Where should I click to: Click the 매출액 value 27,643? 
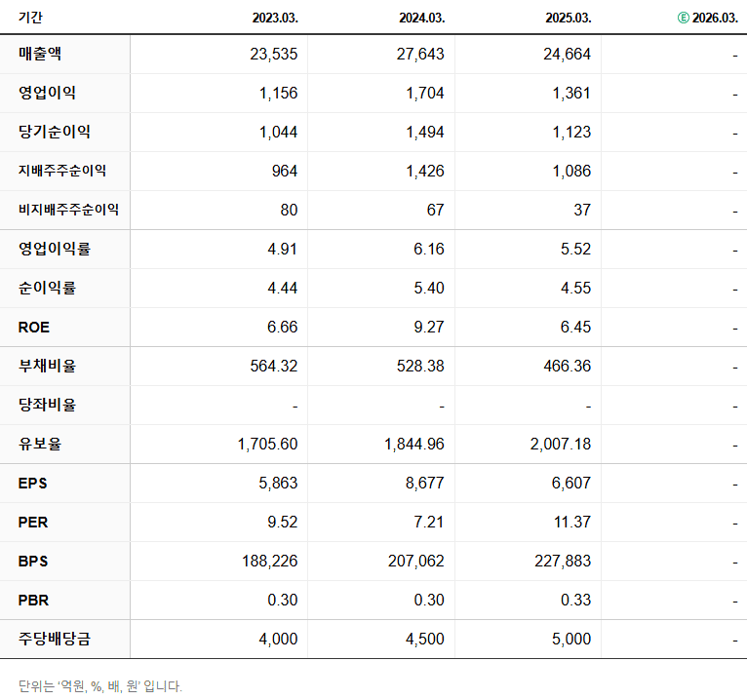(420, 55)
